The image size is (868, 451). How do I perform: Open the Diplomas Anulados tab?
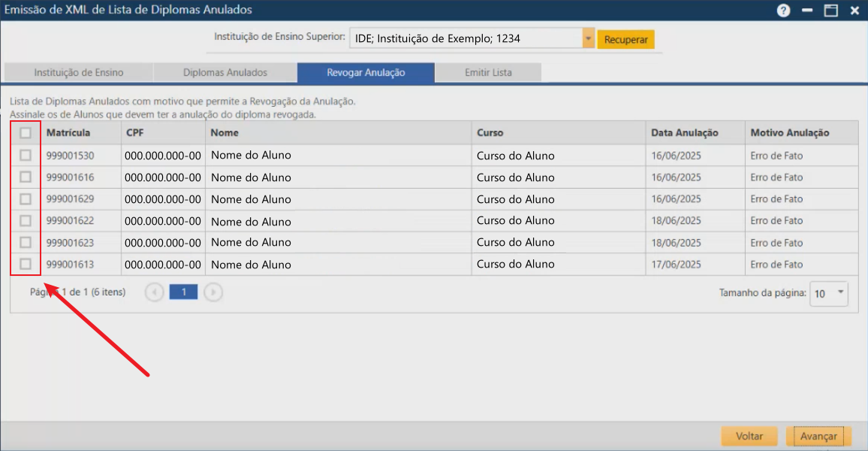click(225, 72)
